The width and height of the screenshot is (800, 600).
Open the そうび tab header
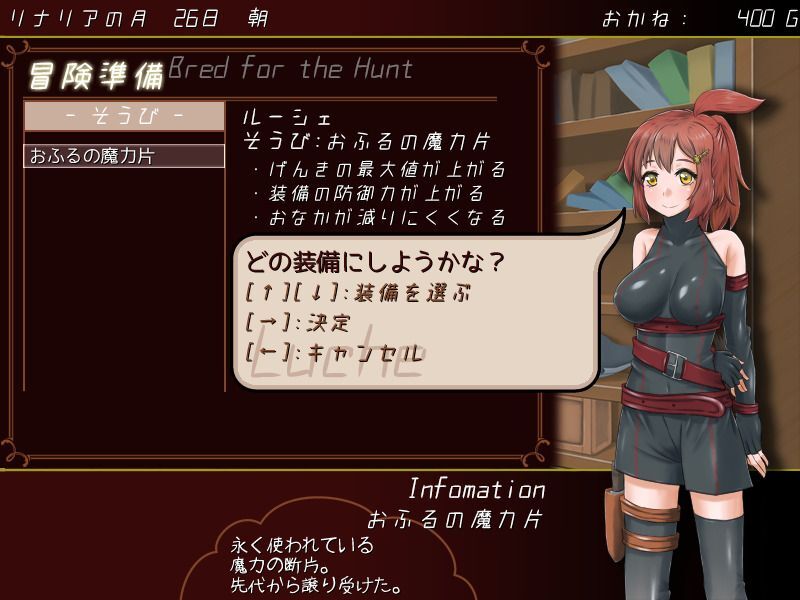click(124, 116)
